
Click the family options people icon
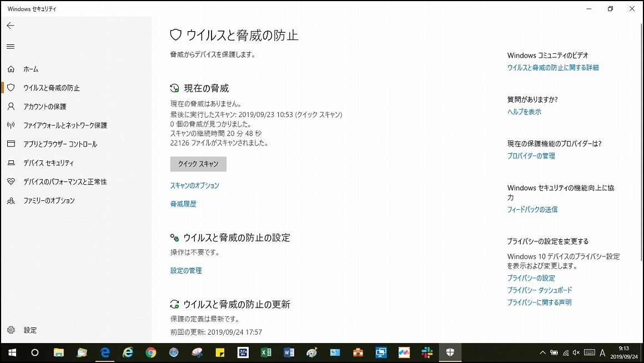pyautogui.click(x=11, y=201)
